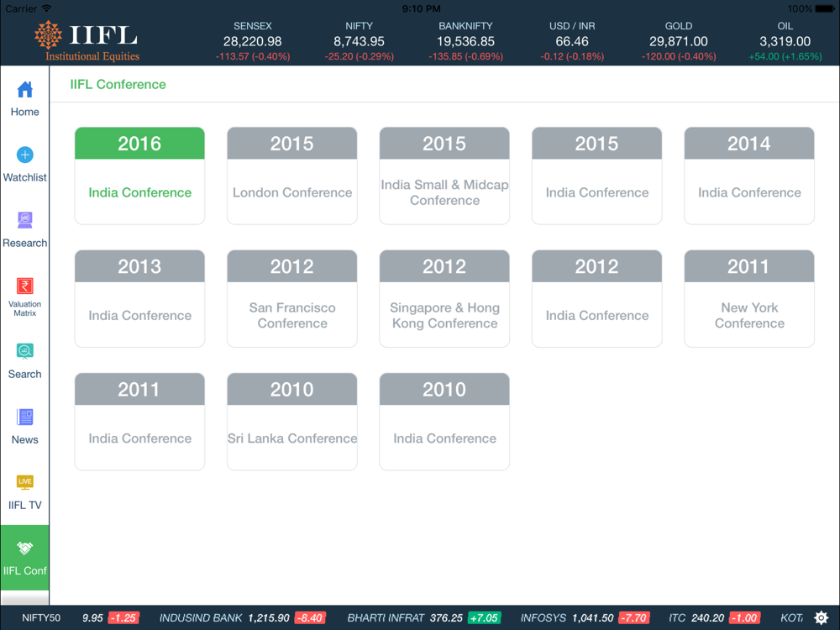
Task: Open the Valuation Matrix rupee icon
Action: pos(24,286)
